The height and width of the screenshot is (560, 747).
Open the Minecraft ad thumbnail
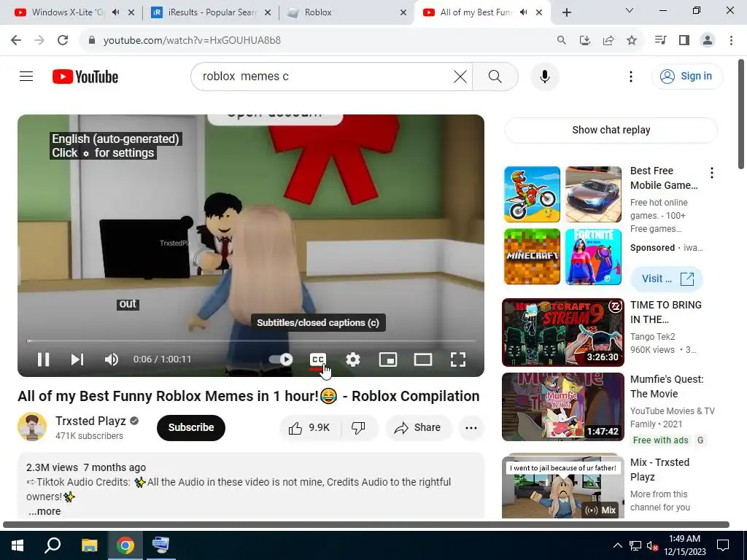click(532, 257)
